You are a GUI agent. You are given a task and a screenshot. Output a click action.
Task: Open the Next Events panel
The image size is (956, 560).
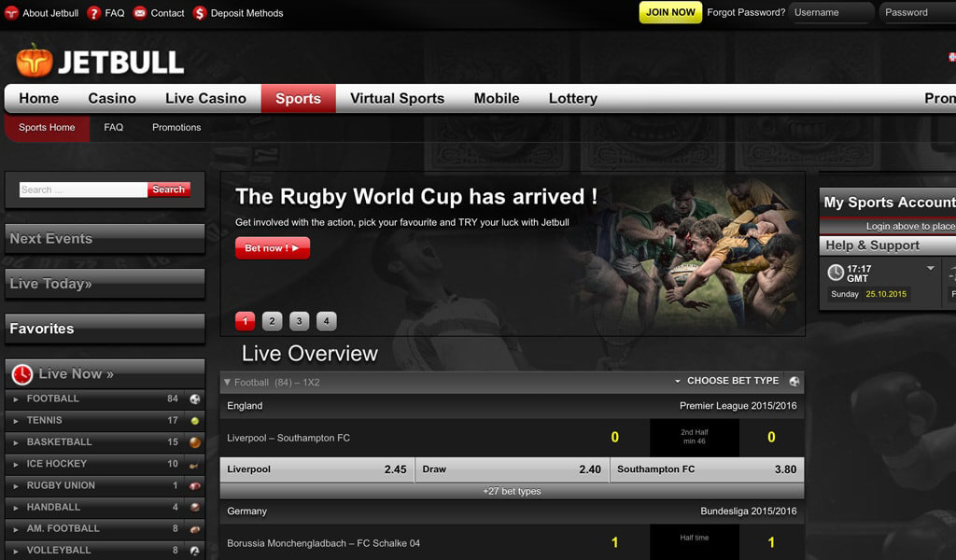point(105,238)
